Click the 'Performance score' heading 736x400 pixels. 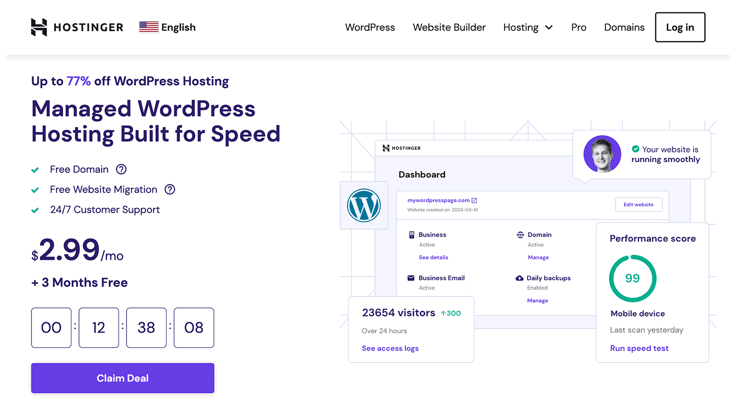point(652,238)
